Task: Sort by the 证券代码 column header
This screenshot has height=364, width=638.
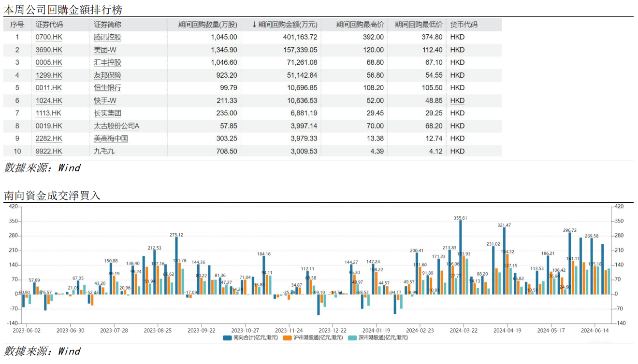Action: coord(49,25)
